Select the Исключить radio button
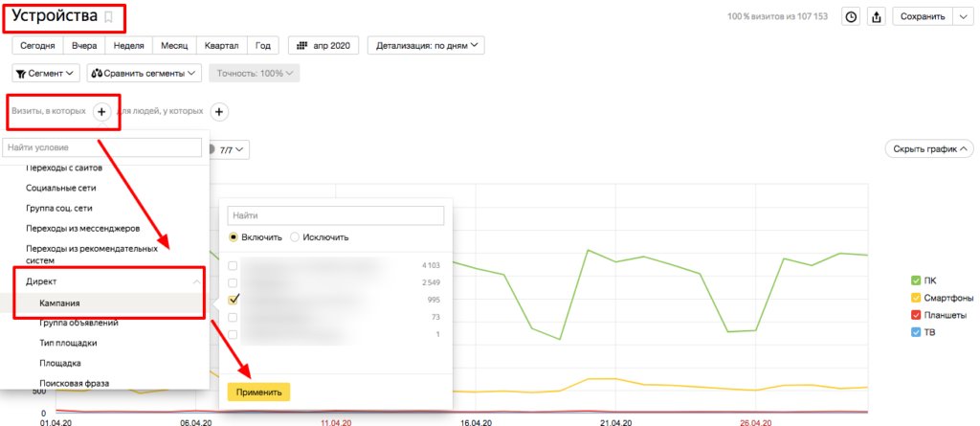The height and width of the screenshot is (426, 980). [x=296, y=237]
